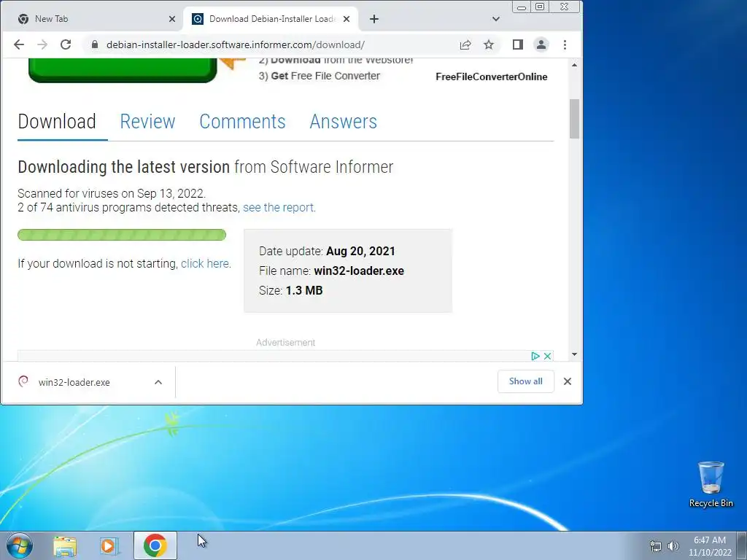This screenshot has height=560, width=747.
Task: Close the advertisement with X icon
Action: [547, 356]
